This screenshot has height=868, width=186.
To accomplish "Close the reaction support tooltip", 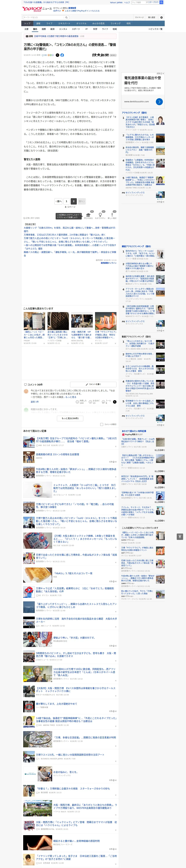I will pyautogui.click(x=80, y=214).
